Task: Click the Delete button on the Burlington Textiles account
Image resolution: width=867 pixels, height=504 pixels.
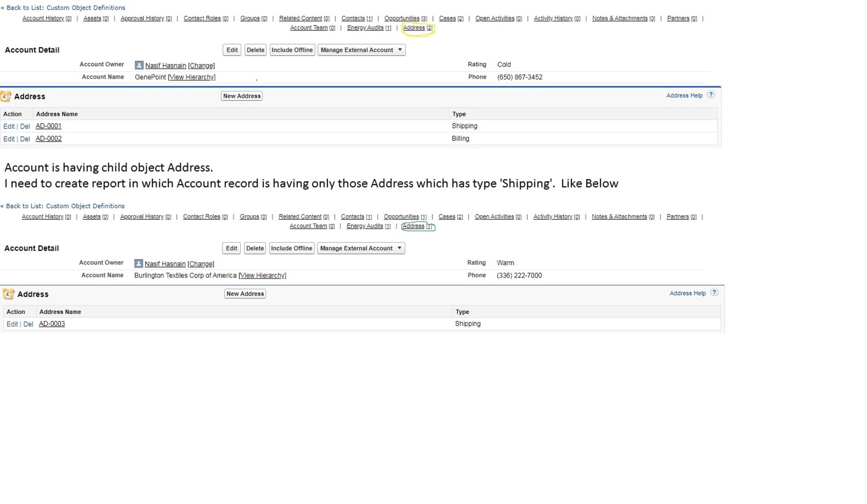Action: tap(255, 248)
